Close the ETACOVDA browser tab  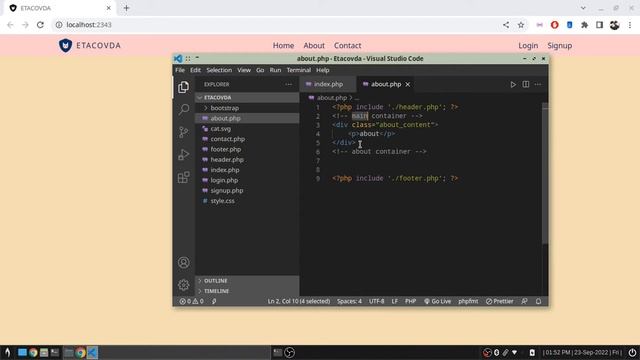109,8
